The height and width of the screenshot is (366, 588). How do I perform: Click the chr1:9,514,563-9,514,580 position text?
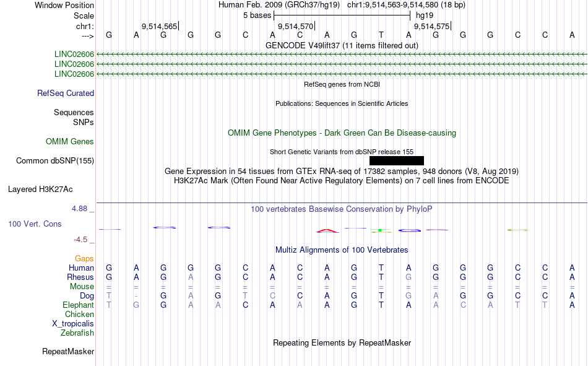click(x=406, y=5)
